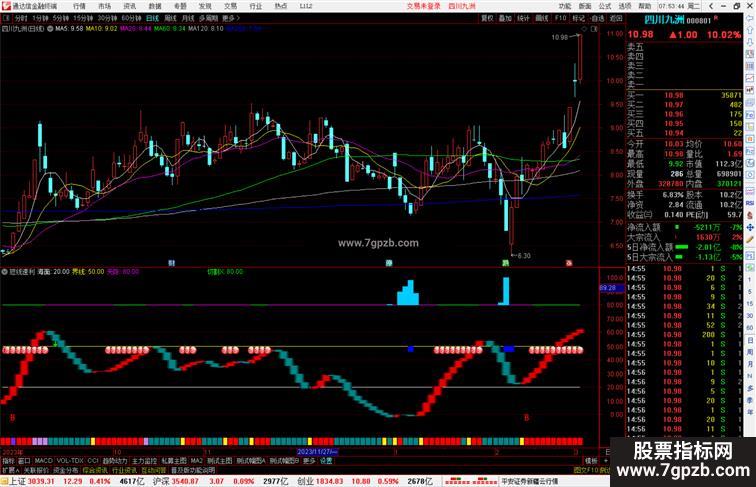Open the 市场 menu
The height and width of the screenshot is (487, 756).
[x=104, y=6]
